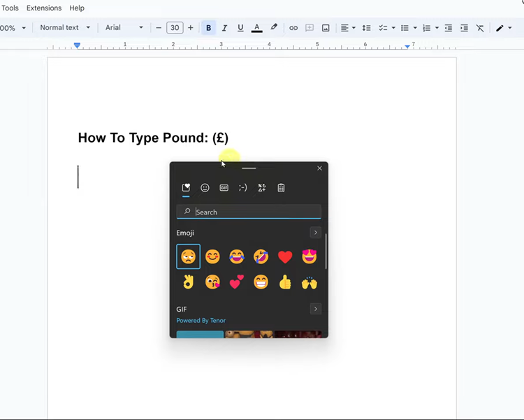
Task: Decrease font size
Action: tap(159, 28)
